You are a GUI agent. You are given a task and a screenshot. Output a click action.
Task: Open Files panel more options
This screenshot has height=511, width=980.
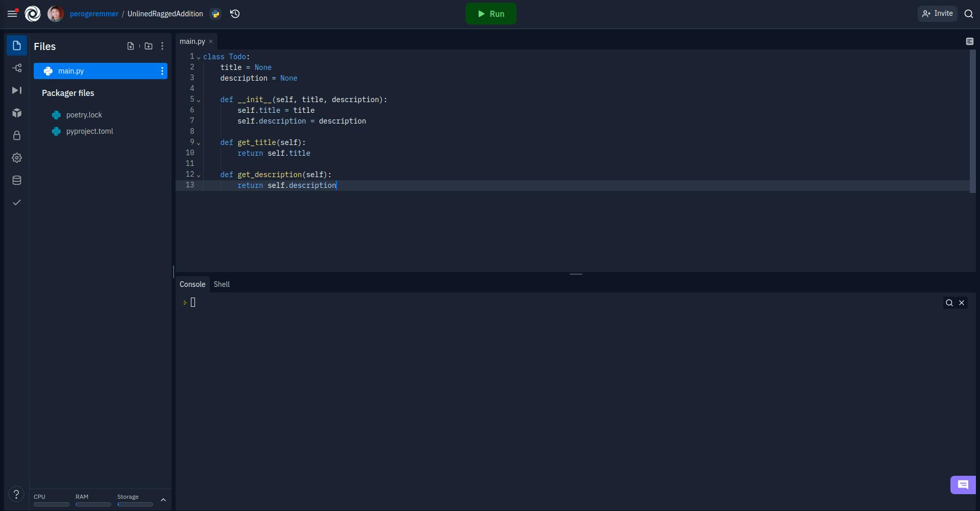click(x=162, y=46)
